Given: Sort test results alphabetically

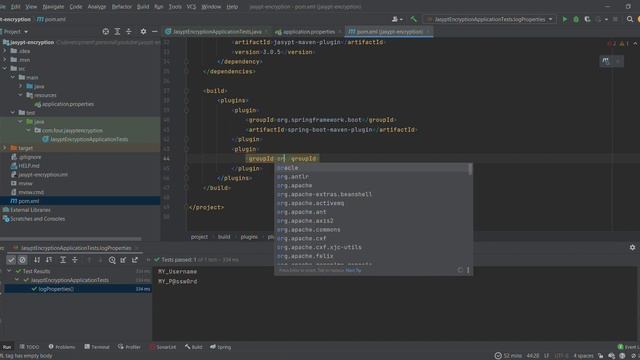Looking at the screenshot, I should pos(37,260).
